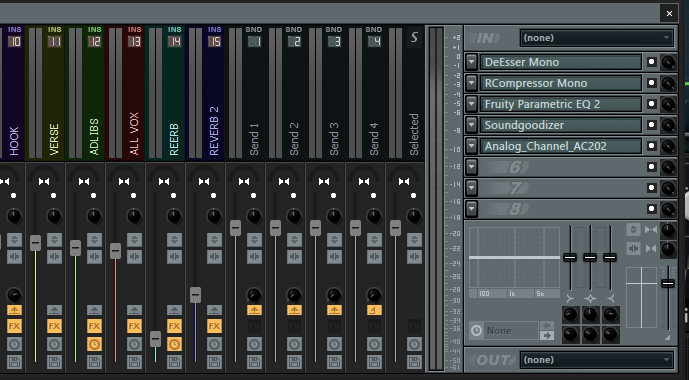Click the sidechain send icon on Send 4 track
The image size is (689, 380).
pyautogui.click(x=374, y=310)
